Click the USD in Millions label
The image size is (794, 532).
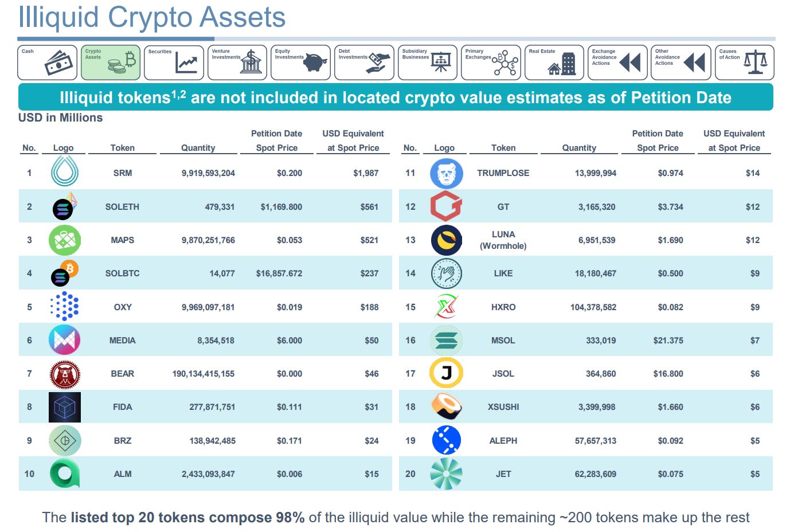click(x=61, y=118)
